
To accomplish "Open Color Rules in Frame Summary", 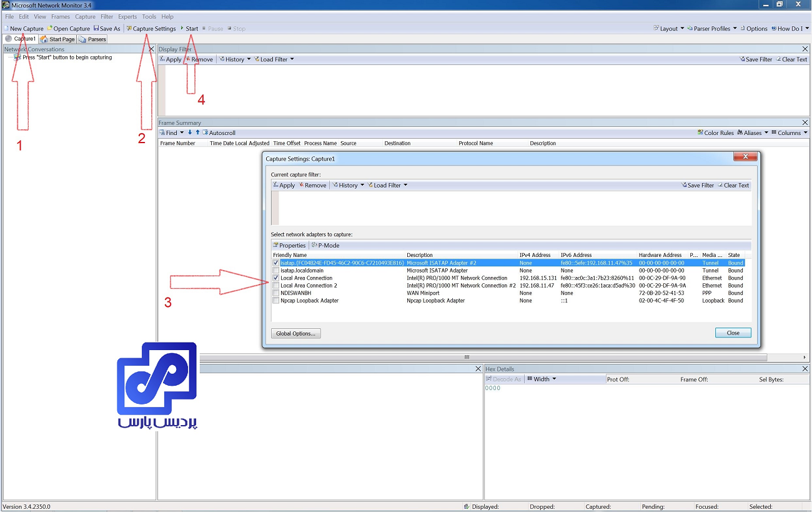I will click(x=716, y=133).
